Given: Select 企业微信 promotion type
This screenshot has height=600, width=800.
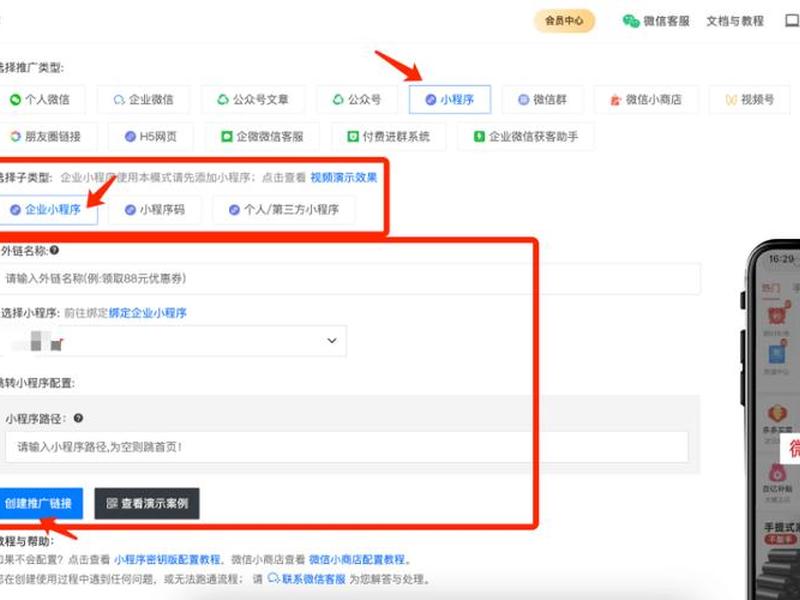Looking at the screenshot, I should tap(143, 99).
